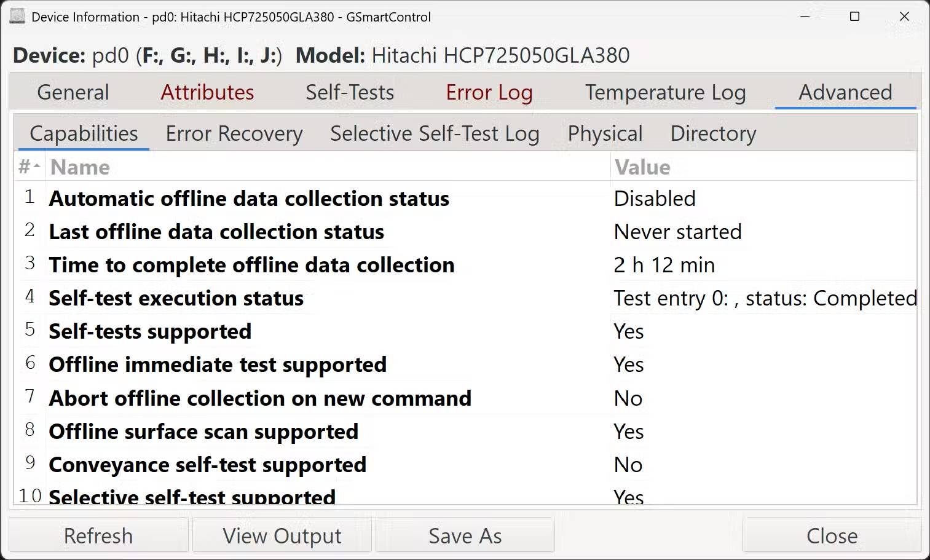This screenshot has width=930, height=560.
Task: Close the dialog with the Close button
Action: [x=832, y=535]
